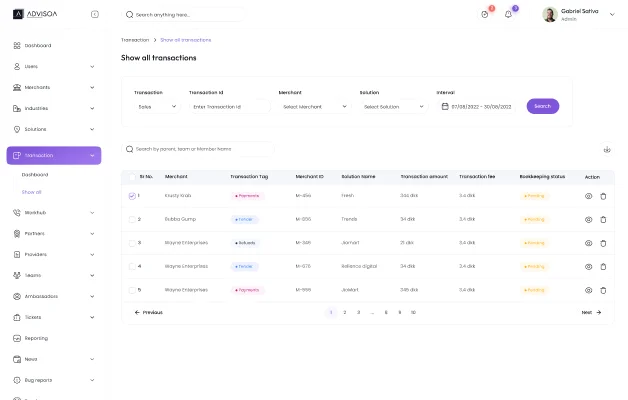Open Transaction submenu Dashboard
Viewport: 628px width, 400px height.
(35, 175)
